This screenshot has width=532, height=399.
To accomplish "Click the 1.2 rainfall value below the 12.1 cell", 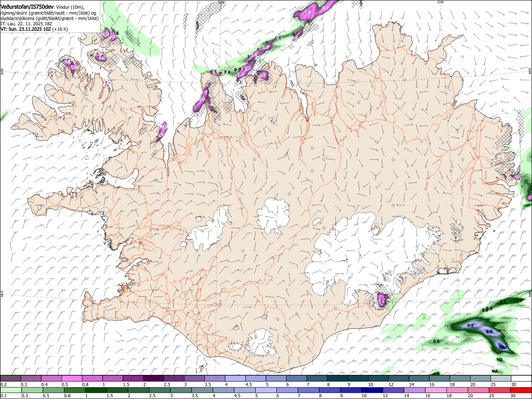I will coord(499,360).
